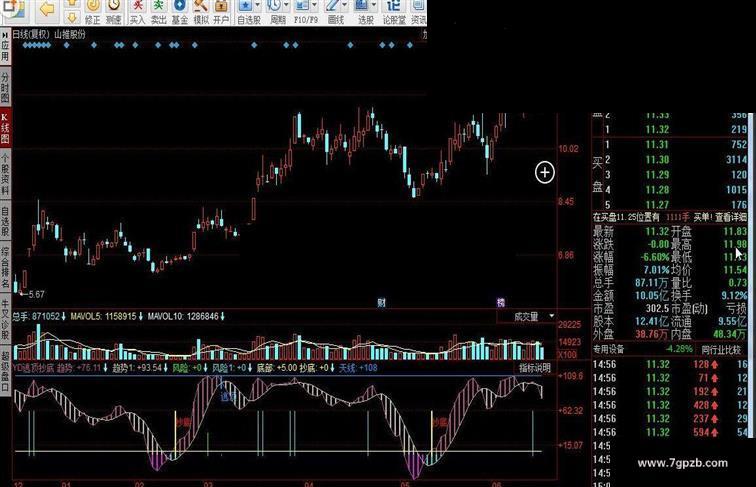Click the 同行业比较 industry comparison button
The width and height of the screenshot is (756, 487).
[x=721, y=349]
